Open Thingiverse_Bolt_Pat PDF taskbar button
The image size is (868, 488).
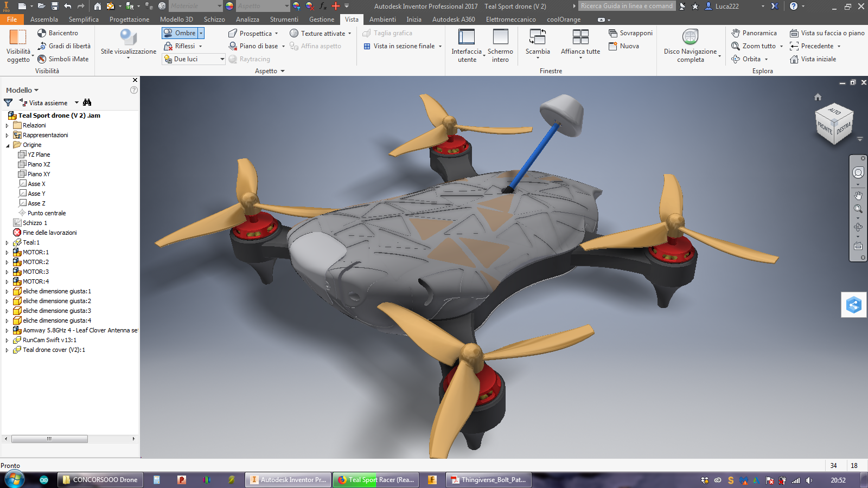point(489,480)
